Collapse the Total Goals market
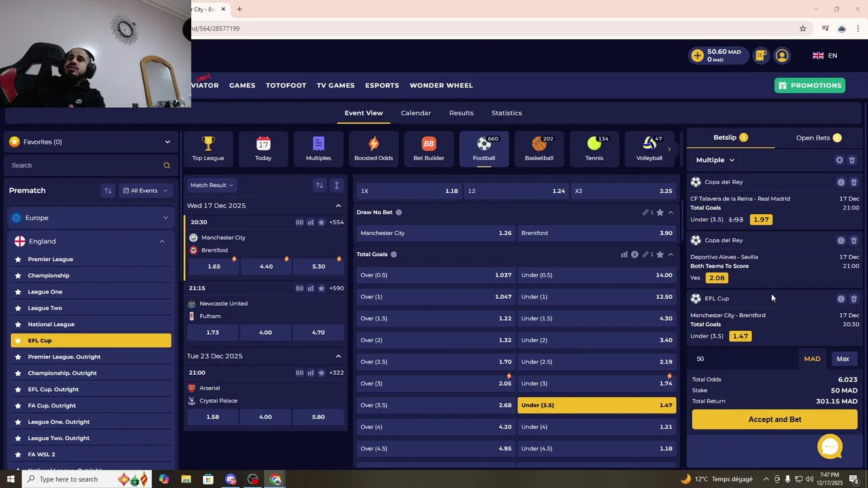Image resolution: width=868 pixels, height=488 pixels. point(671,255)
